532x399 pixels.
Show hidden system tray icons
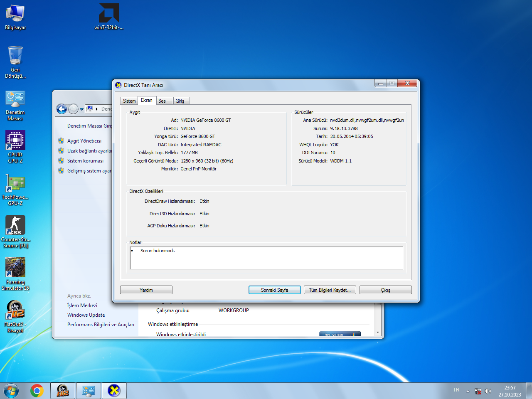click(x=468, y=391)
